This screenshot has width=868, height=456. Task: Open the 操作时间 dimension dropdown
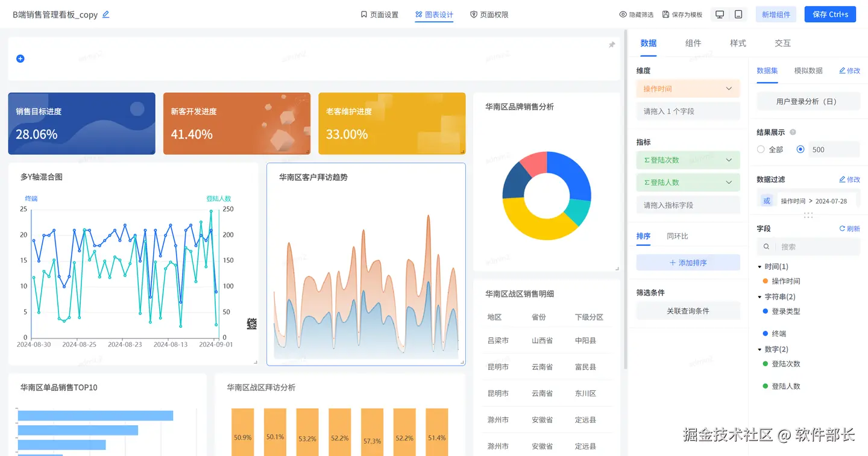(x=688, y=89)
